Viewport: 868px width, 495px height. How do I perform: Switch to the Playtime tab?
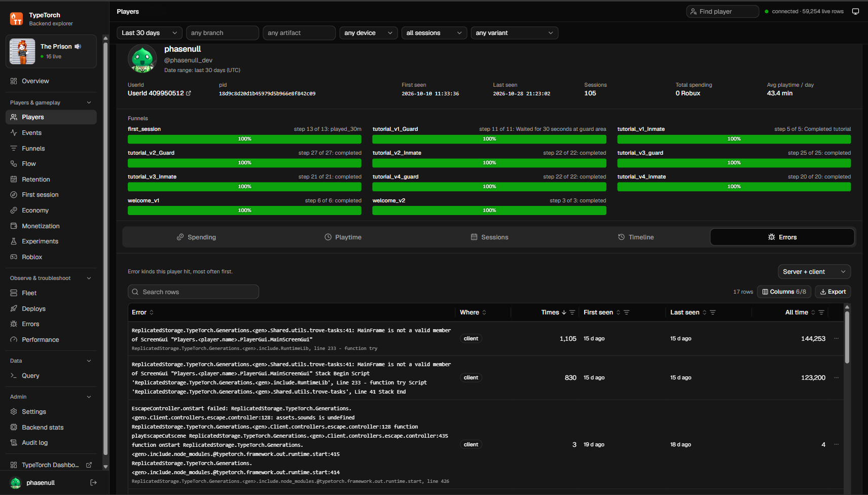coord(343,237)
